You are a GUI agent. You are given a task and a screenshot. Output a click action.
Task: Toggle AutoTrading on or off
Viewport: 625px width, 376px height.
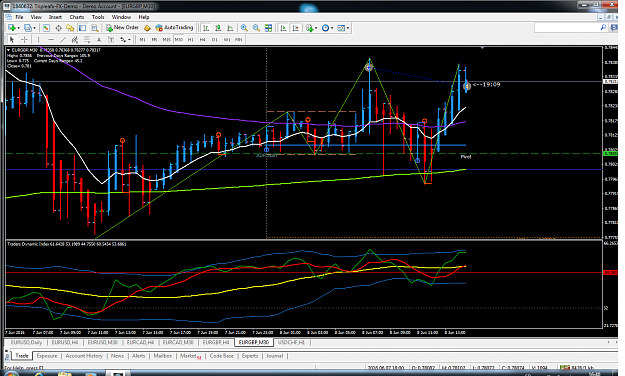(x=174, y=28)
